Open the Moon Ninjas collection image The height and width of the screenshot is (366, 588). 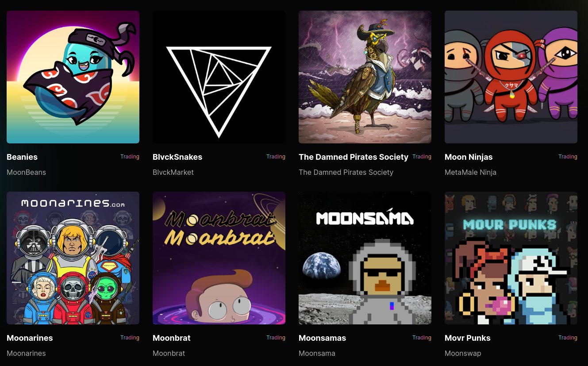[511, 77]
